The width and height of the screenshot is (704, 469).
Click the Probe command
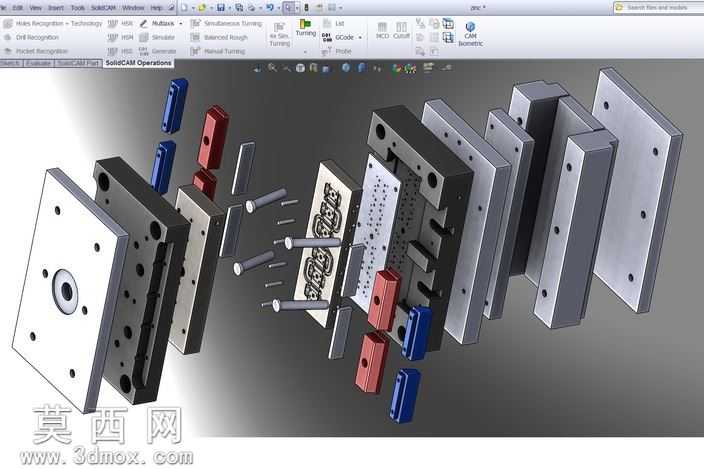click(x=336, y=52)
